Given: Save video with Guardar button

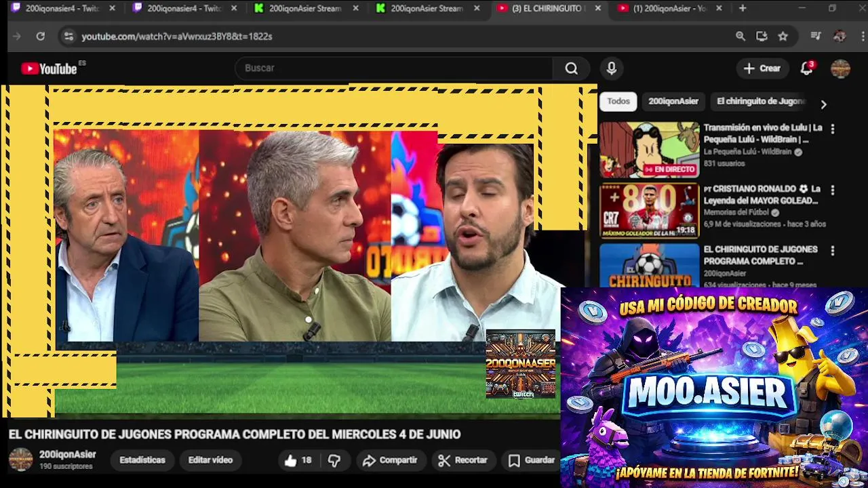Looking at the screenshot, I should coord(532,460).
